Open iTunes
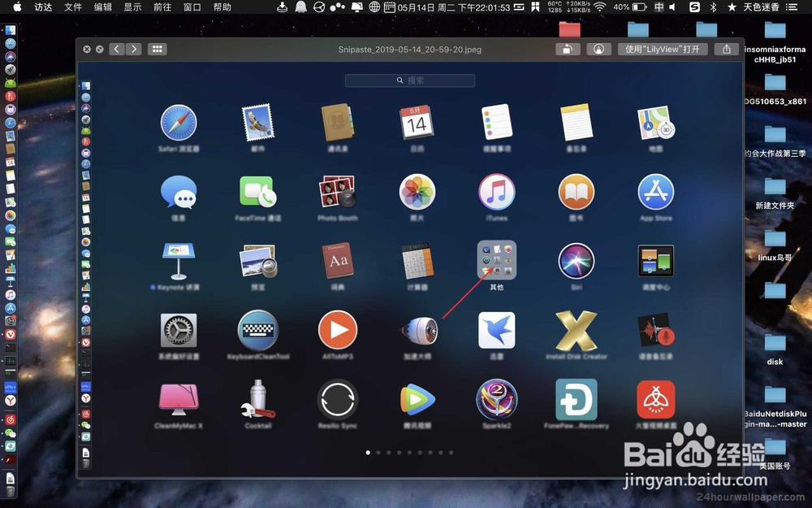The width and height of the screenshot is (812, 508). point(496,193)
